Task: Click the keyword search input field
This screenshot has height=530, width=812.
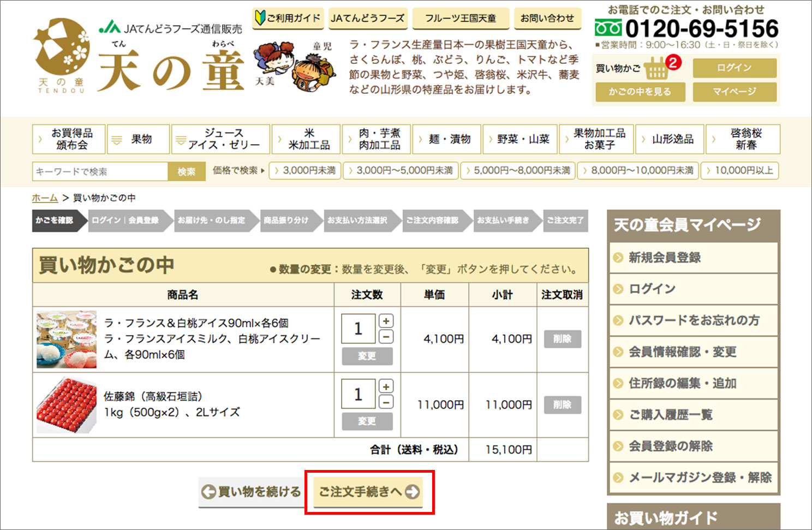Action: (x=100, y=171)
